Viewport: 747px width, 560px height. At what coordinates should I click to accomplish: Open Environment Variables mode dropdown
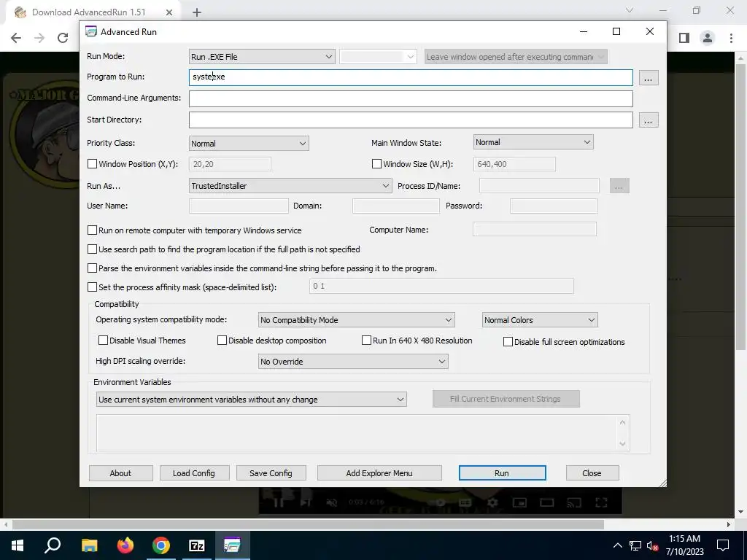tap(252, 400)
